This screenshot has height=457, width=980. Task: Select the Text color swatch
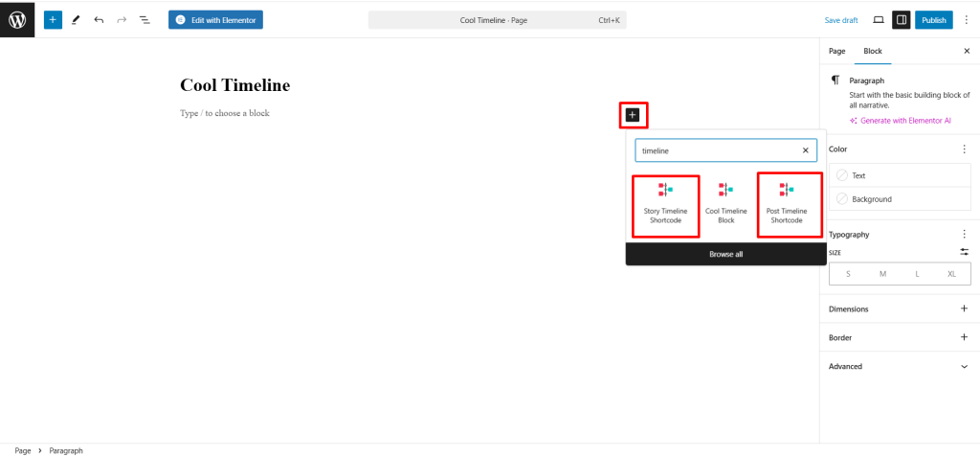coord(900,175)
